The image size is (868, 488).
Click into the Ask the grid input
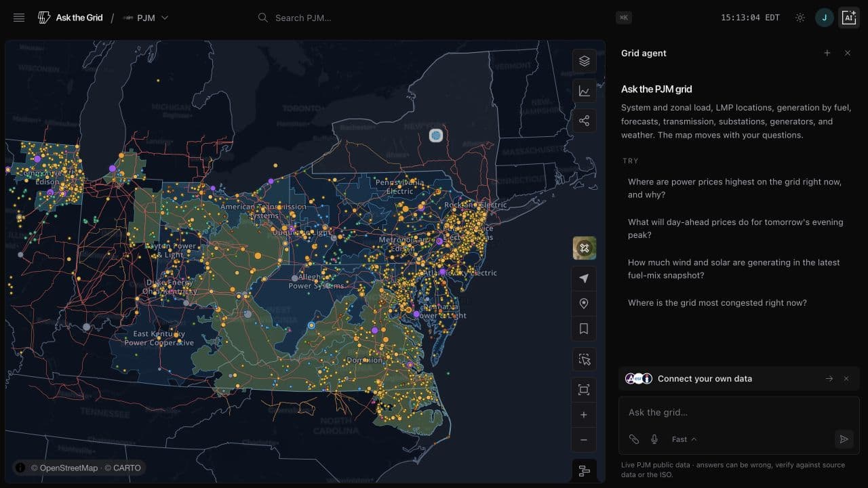[738, 412]
